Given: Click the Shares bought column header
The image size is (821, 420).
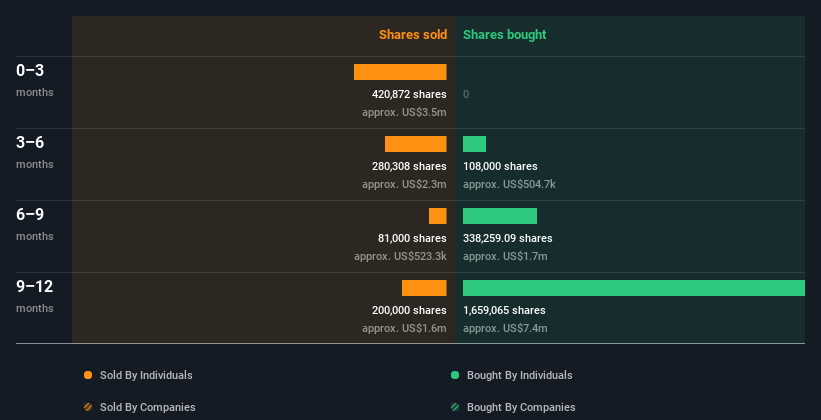Looking at the screenshot, I should [x=505, y=35].
